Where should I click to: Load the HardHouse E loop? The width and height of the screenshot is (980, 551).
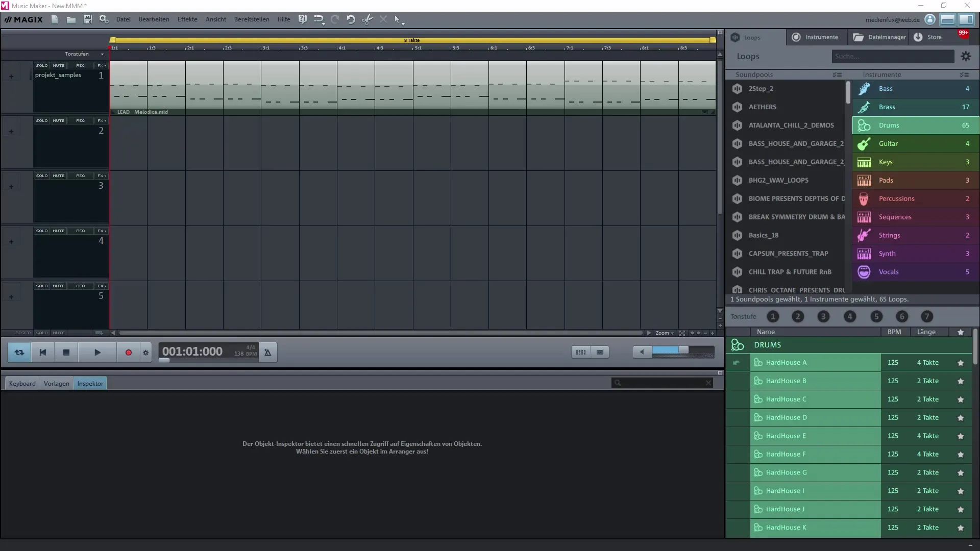click(816, 436)
